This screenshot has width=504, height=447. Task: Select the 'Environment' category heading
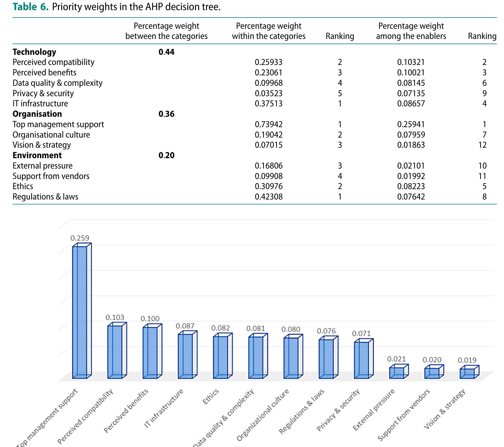click(x=37, y=155)
